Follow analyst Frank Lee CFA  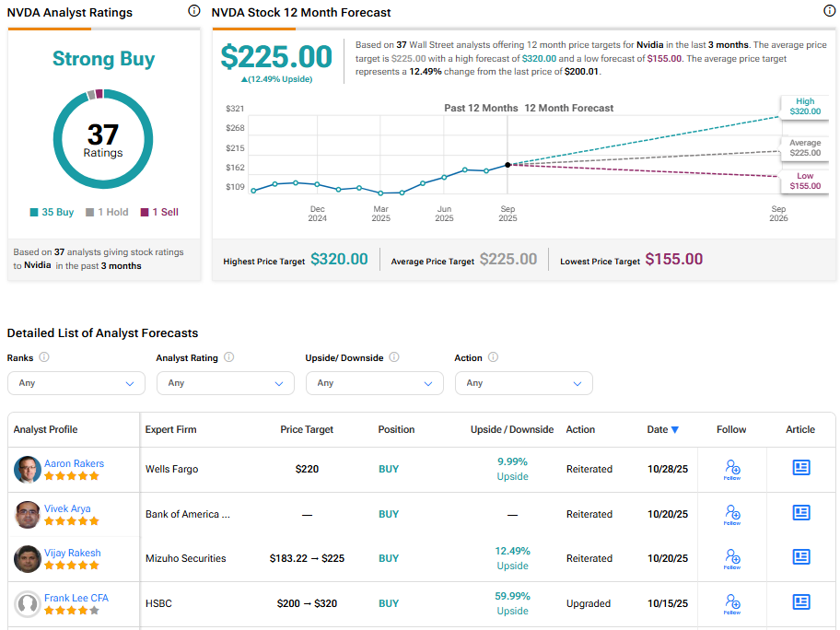click(x=731, y=603)
